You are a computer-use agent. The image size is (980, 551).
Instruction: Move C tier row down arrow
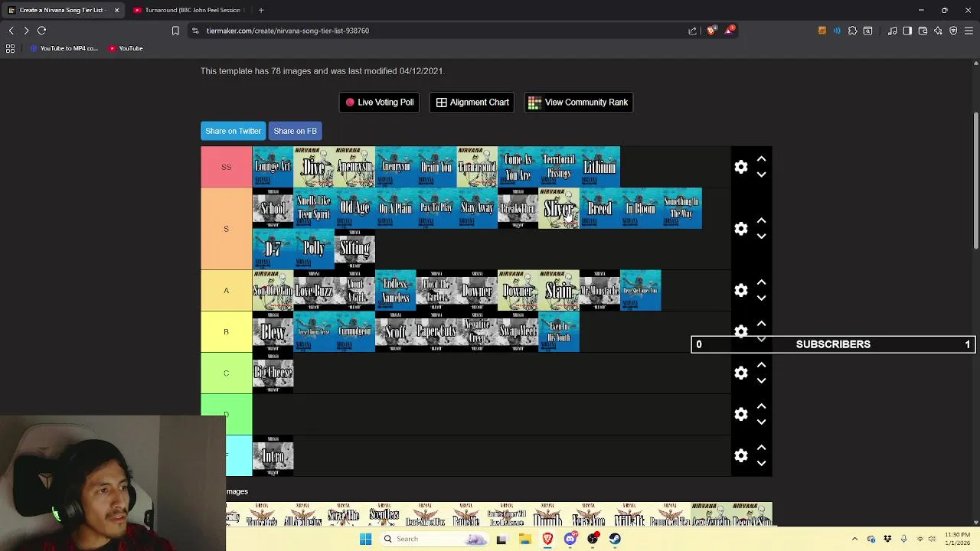click(761, 381)
